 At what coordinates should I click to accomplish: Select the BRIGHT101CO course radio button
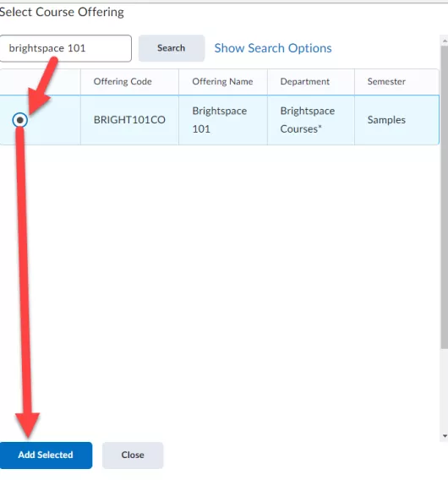[x=20, y=120]
